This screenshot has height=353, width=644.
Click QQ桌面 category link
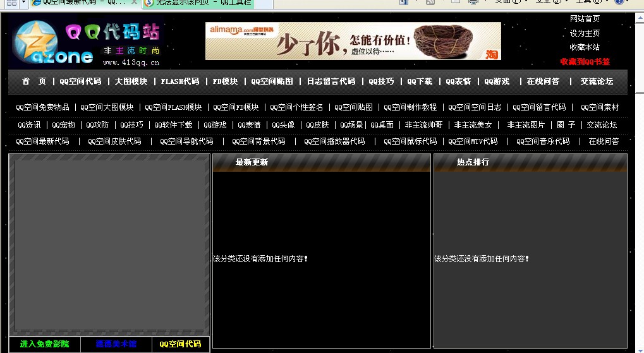(x=382, y=125)
